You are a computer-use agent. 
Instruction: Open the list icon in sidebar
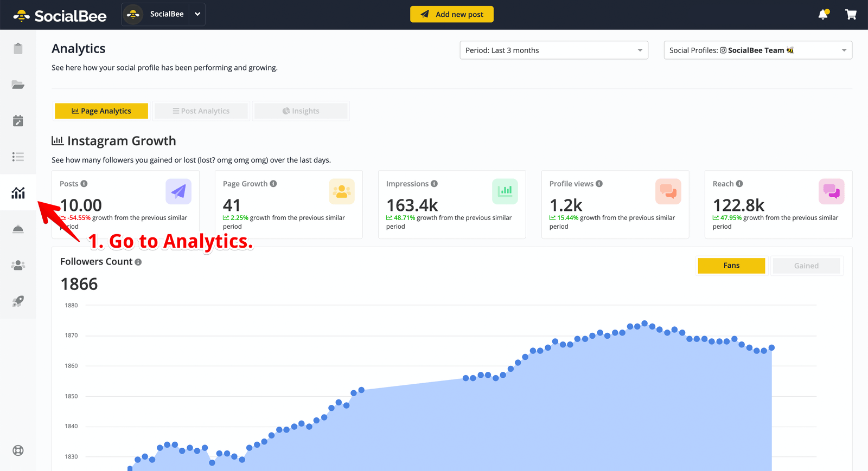coord(18,157)
